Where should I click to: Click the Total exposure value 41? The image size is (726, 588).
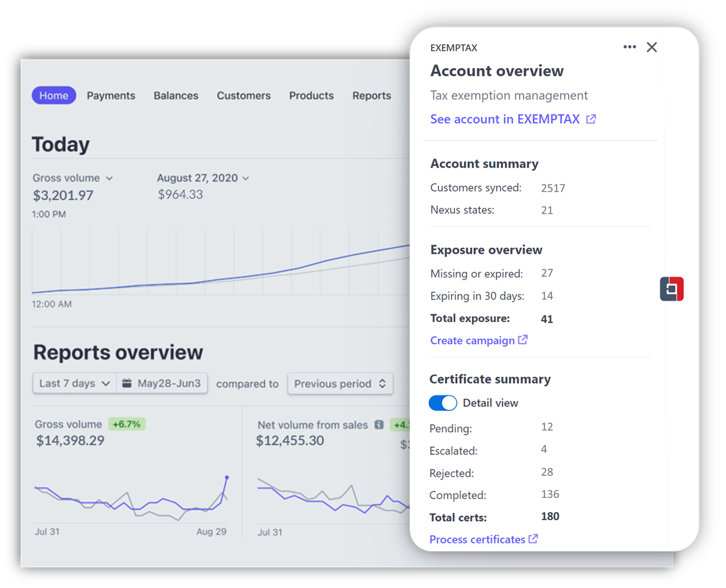click(547, 319)
